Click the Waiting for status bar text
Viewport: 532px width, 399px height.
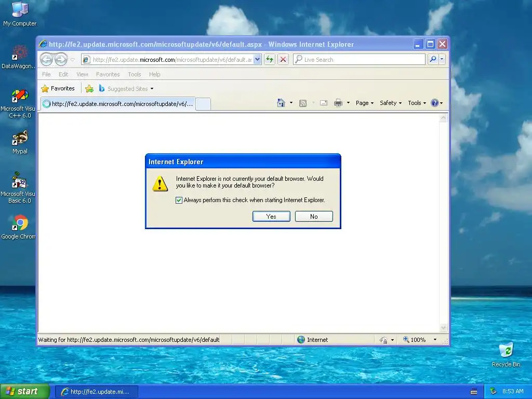[x=129, y=340]
